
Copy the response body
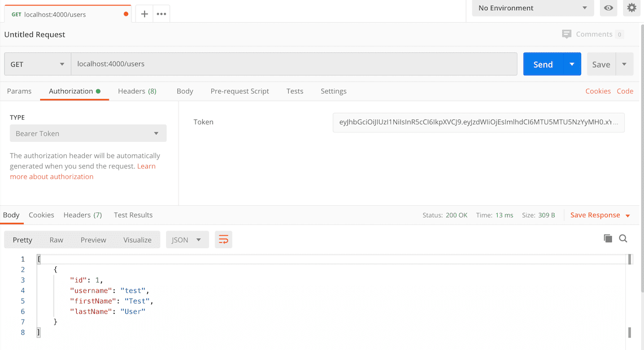608,239
